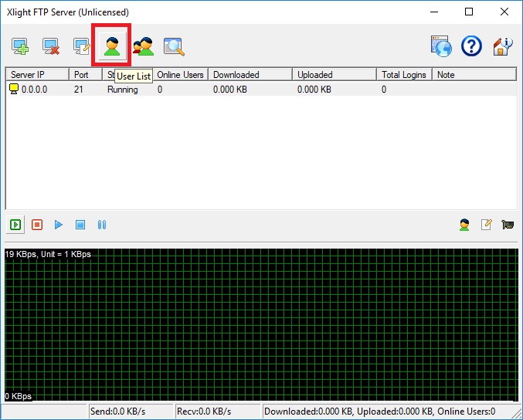Click the magnifier search icon in toolbar
523x420 pixels.
pyautogui.click(x=174, y=46)
